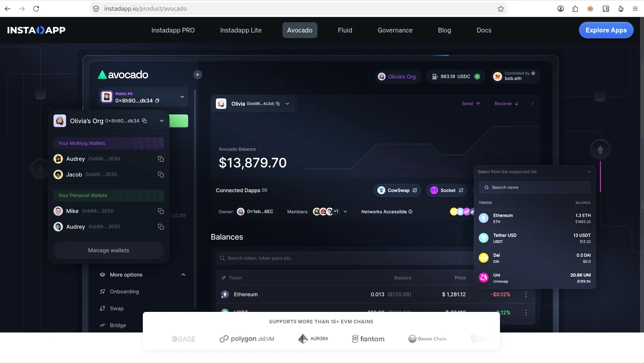Open the Blog link
The width and height of the screenshot is (644, 363).
(x=444, y=30)
